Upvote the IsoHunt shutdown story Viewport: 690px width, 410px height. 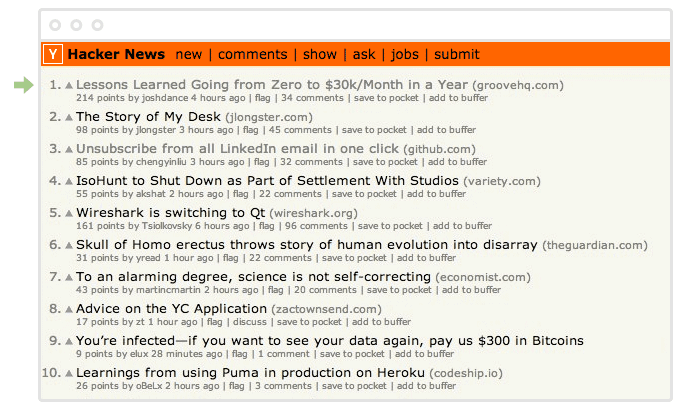click(x=69, y=181)
